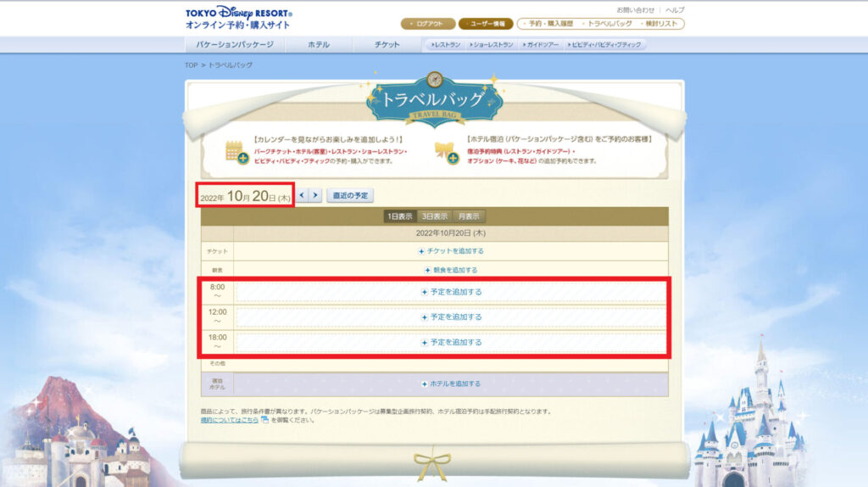
Task: Open 検討リスト link
Action: pos(659,24)
